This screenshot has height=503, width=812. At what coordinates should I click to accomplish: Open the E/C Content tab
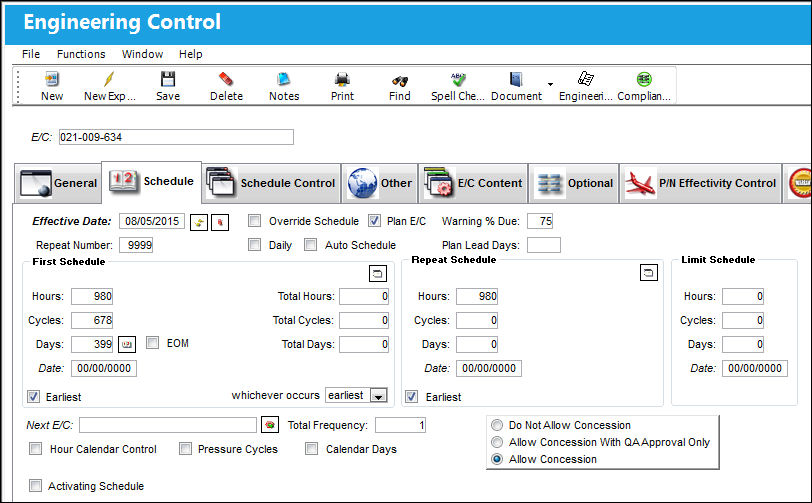tap(473, 183)
